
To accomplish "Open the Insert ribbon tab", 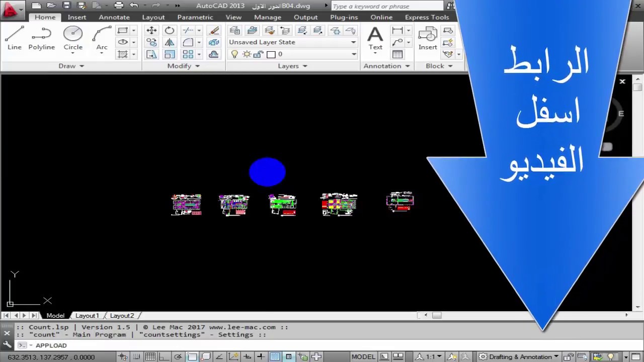I will pyautogui.click(x=77, y=17).
